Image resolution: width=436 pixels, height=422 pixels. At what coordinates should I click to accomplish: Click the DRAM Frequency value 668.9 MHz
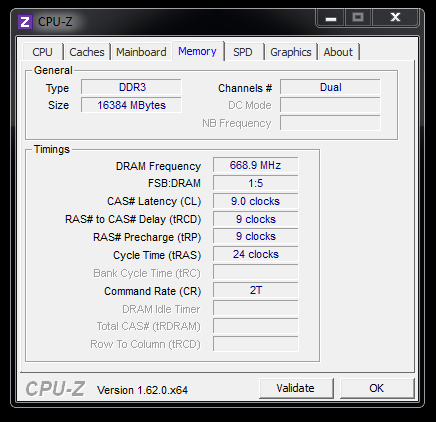coord(256,165)
